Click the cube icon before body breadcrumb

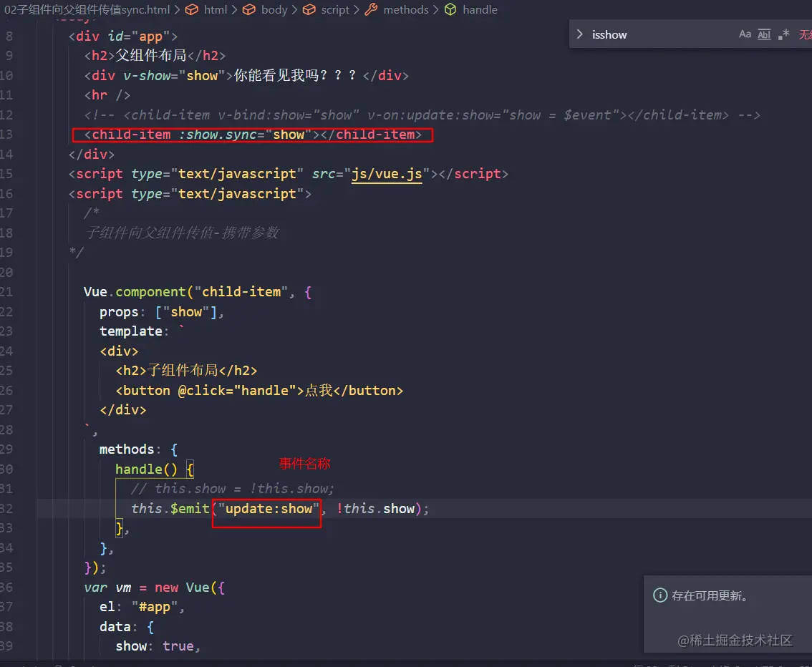[x=249, y=9]
